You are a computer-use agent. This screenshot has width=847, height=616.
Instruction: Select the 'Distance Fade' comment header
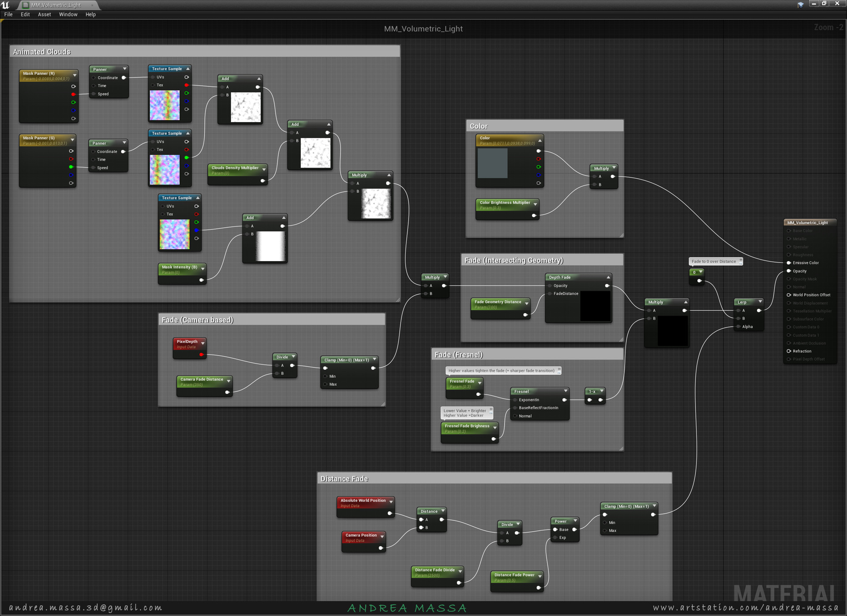pyautogui.click(x=495, y=479)
